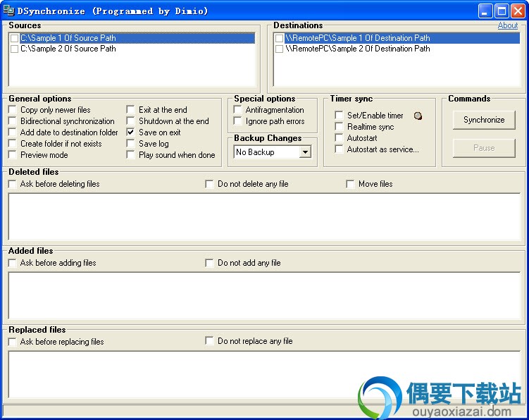The width and height of the screenshot is (529, 420).
Task: Check Add date to destination folder
Action: pyautogui.click(x=13, y=132)
